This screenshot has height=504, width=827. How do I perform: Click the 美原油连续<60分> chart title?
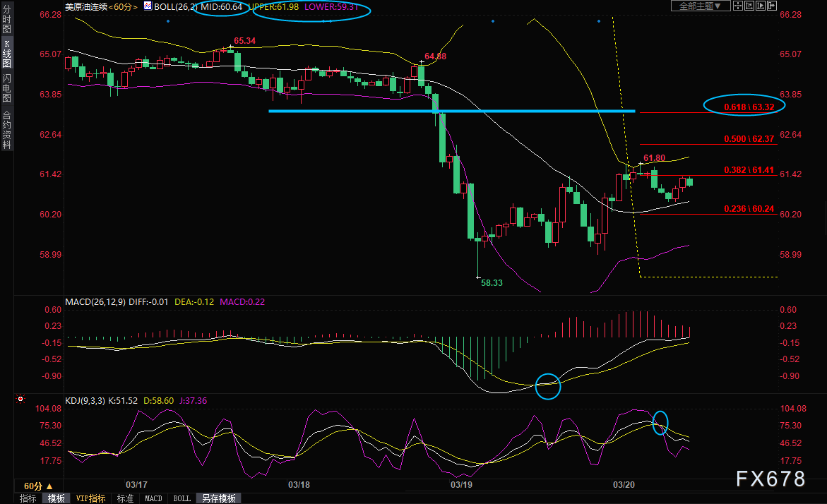tap(101, 7)
